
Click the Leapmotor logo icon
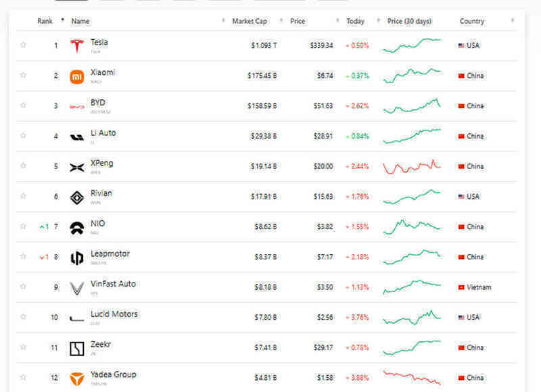(77, 258)
